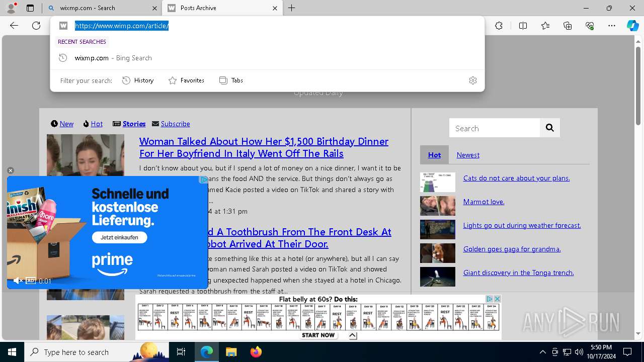Close the Flat belly banner ad
The height and width of the screenshot is (362, 644).
coord(497,299)
